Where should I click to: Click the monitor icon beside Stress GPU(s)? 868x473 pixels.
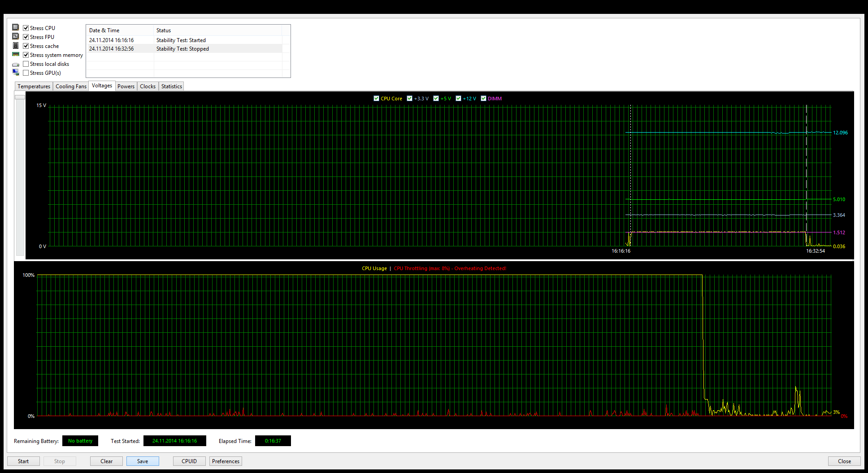tap(16, 73)
